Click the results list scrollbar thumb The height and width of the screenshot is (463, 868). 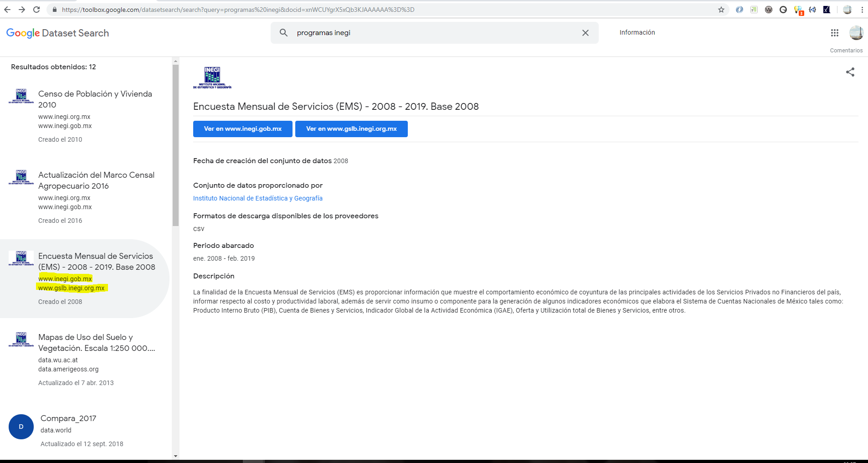tap(176, 145)
